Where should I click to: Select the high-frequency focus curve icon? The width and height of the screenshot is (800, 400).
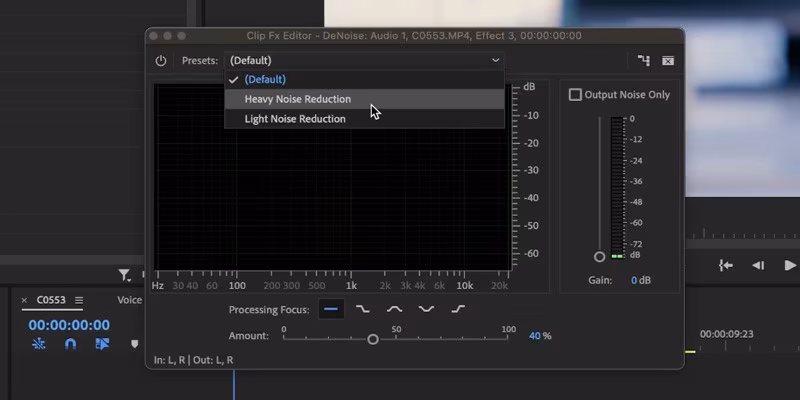(x=458, y=309)
